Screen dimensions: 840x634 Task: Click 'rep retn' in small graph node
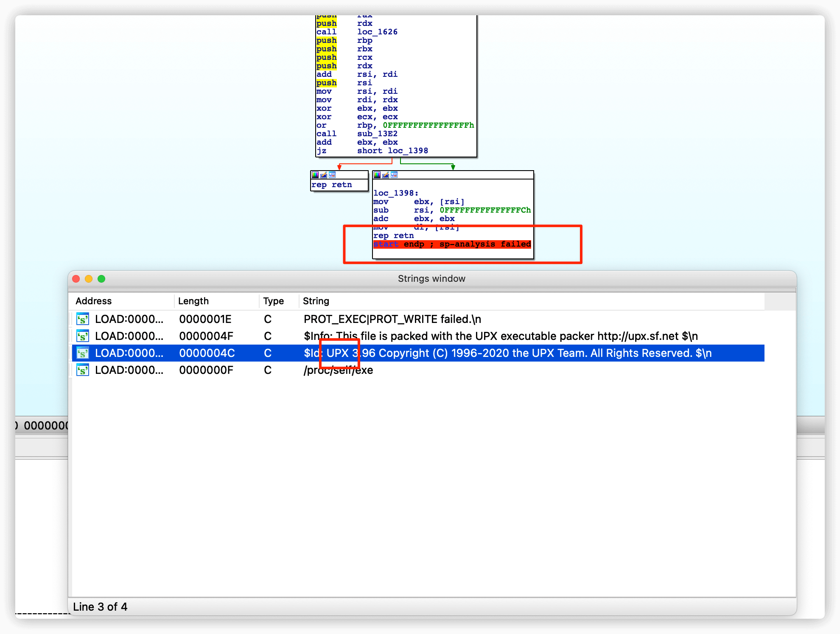[332, 185]
